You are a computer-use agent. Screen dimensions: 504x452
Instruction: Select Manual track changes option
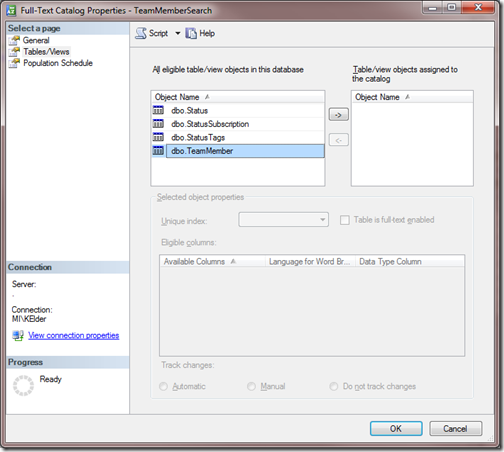251,386
